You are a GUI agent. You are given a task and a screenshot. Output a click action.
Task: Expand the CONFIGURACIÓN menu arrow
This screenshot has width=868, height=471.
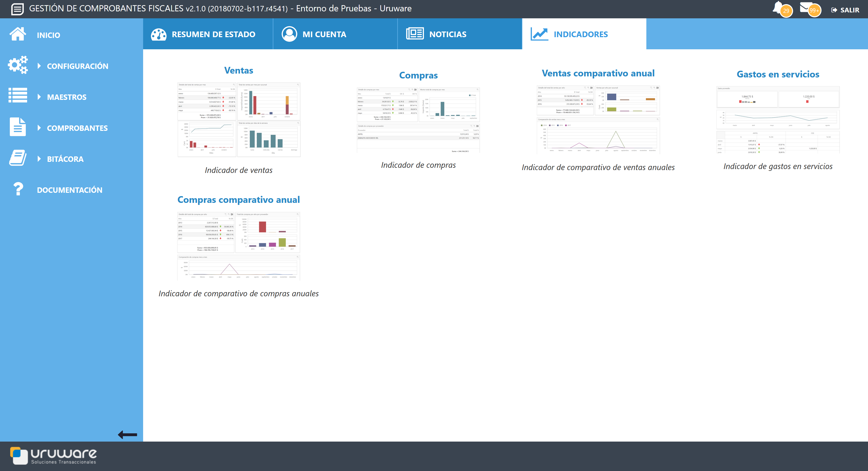point(39,66)
